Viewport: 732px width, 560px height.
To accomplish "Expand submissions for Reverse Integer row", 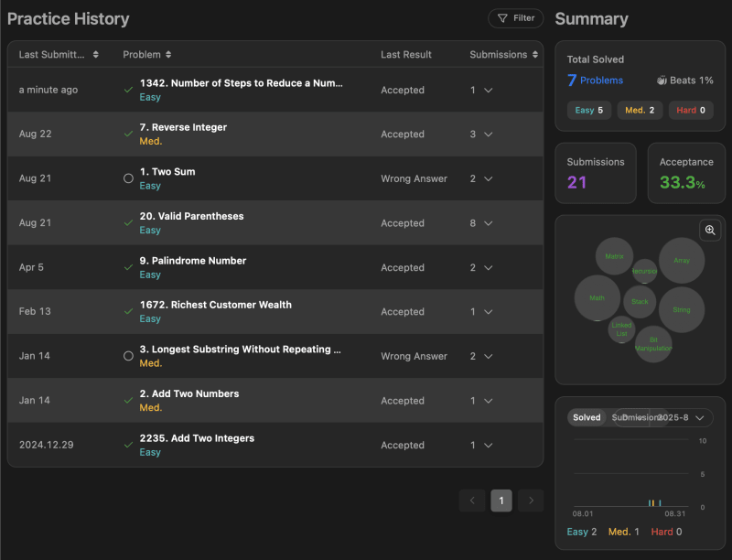I will pyautogui.click(x=489, y=135).
